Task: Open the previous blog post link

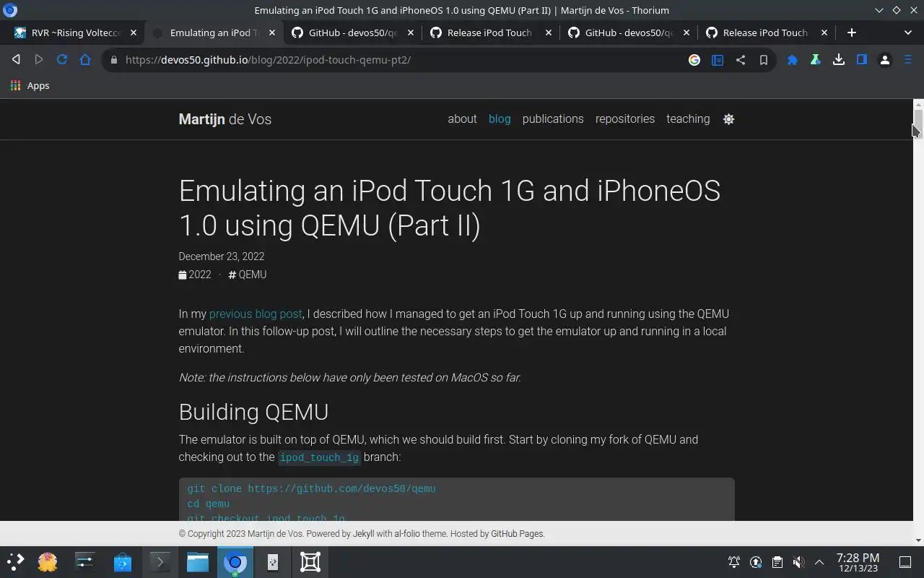Action: pos(256,314)
